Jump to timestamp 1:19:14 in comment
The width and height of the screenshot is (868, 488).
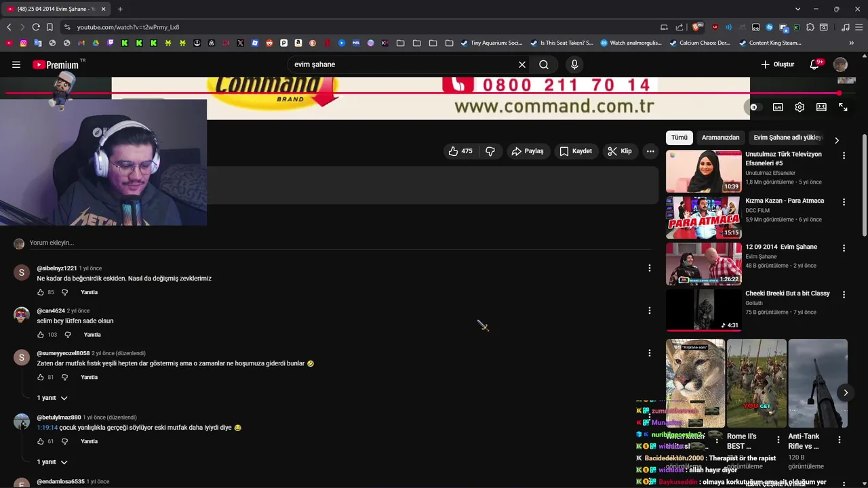(47, 428)
